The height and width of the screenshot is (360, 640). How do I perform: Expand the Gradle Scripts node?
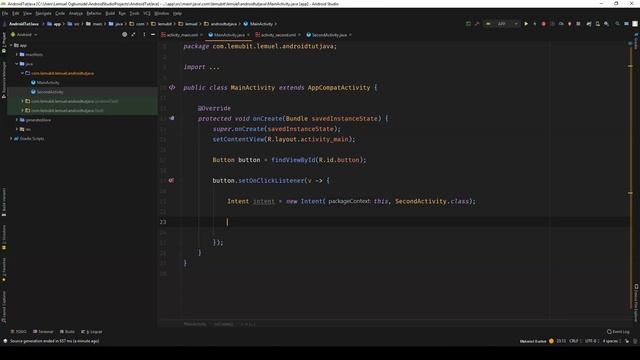tap(11, 138)
